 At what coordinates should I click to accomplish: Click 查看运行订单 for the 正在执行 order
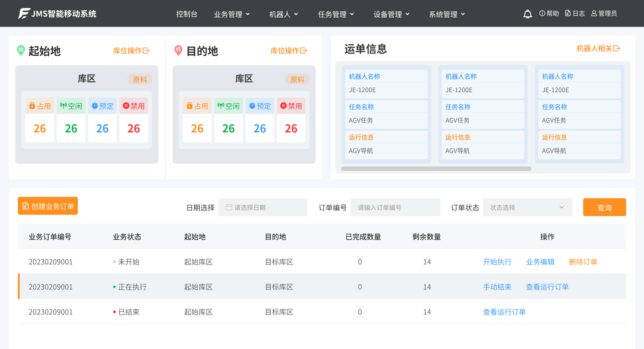tap(547, 287)
